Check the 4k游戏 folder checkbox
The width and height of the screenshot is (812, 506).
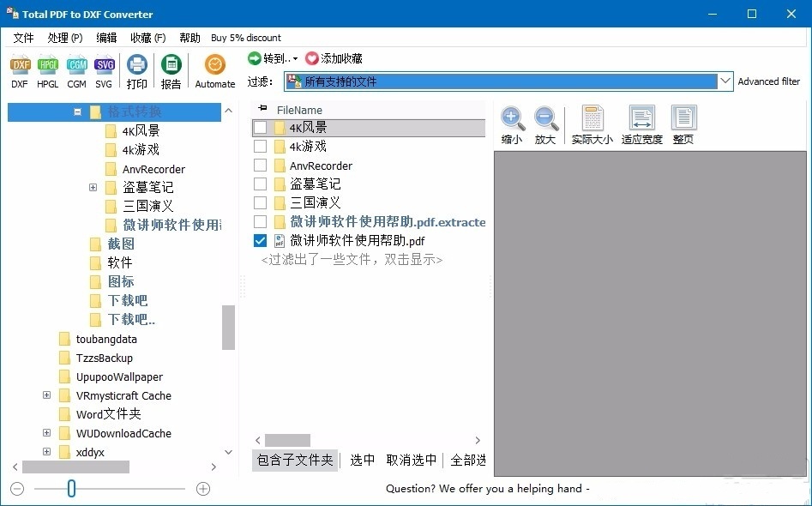click(260, 147)
